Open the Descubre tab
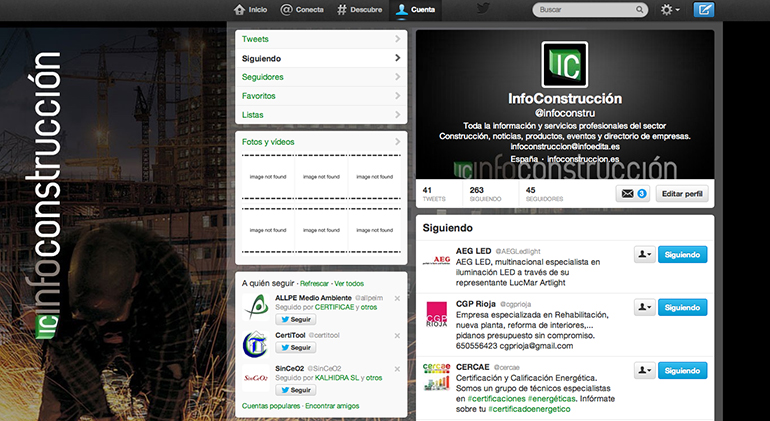 [360, 10]
